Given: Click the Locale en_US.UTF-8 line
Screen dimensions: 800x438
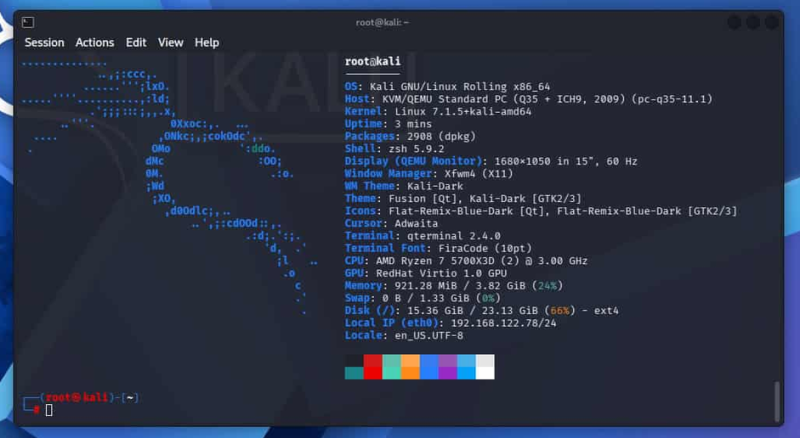Looking at the screenshot, I should (x=404, y=335).
